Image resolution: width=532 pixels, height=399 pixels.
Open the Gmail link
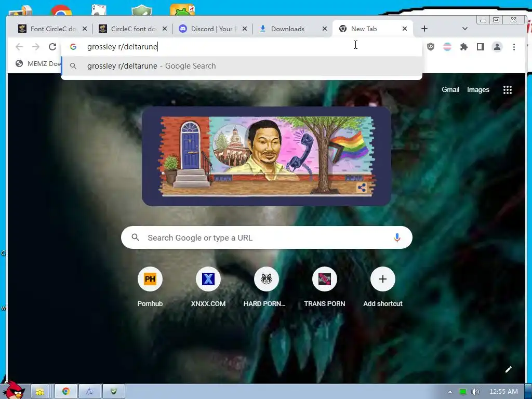[x=450, y=89]
